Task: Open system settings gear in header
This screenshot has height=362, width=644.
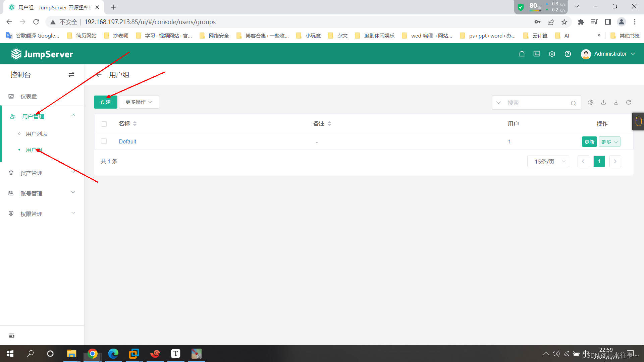Action: click(552, 54)
